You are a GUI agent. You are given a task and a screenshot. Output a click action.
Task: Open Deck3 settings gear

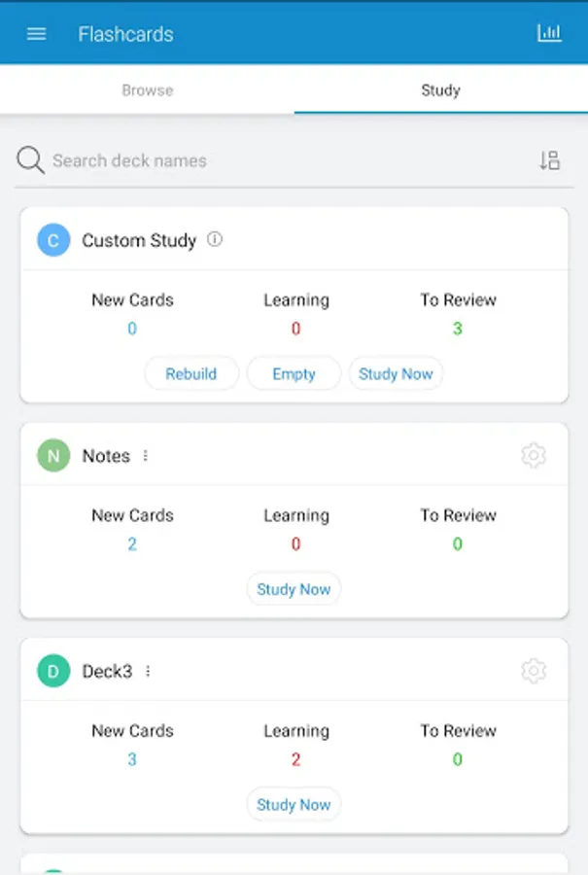coord(534,671)
